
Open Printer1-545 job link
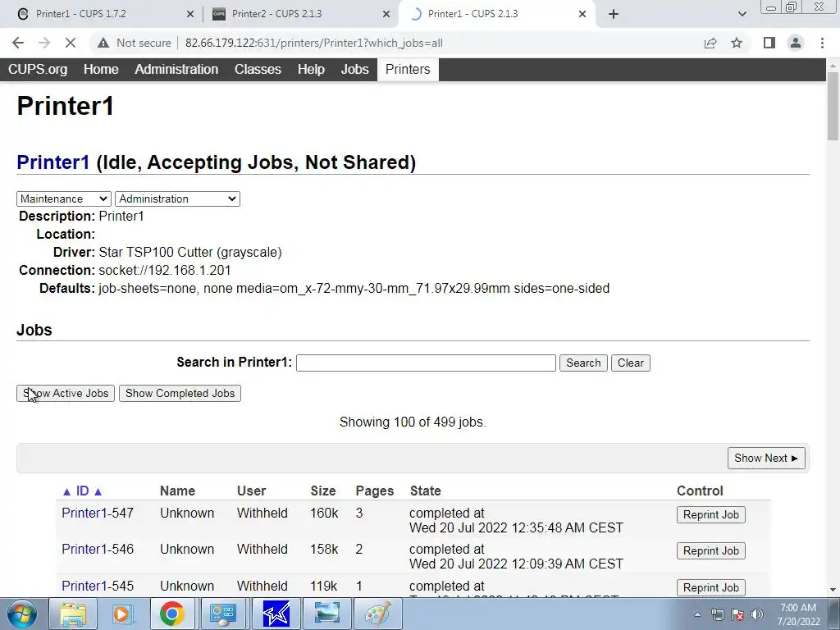click(x=98, y=586)
